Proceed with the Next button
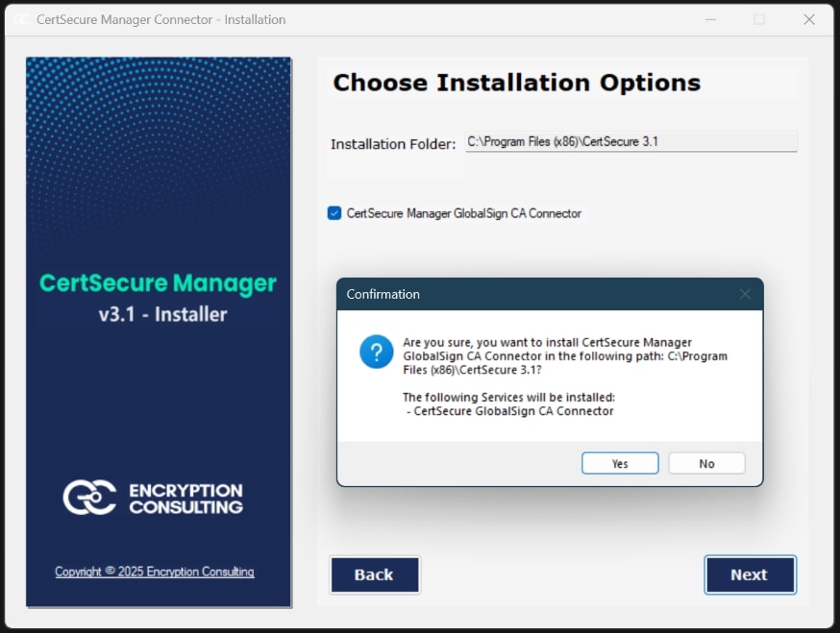This screenshot has width=840, height=633. tap(750, 574)
